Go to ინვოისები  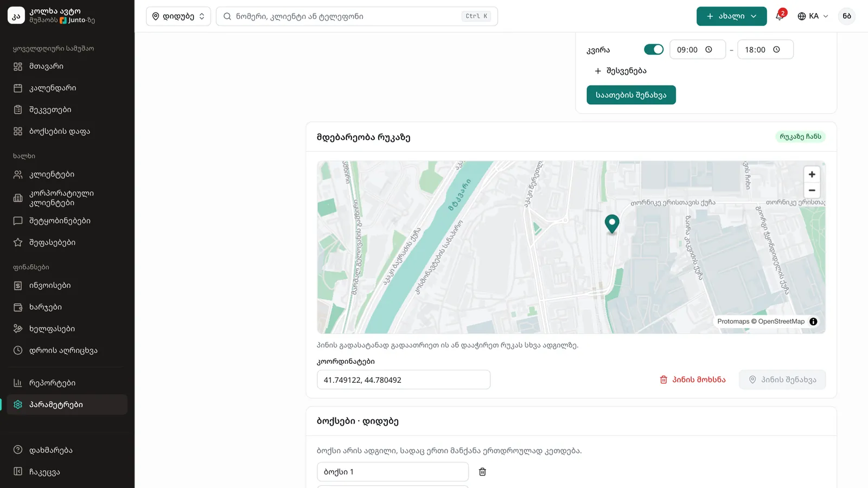pos(67,286)
